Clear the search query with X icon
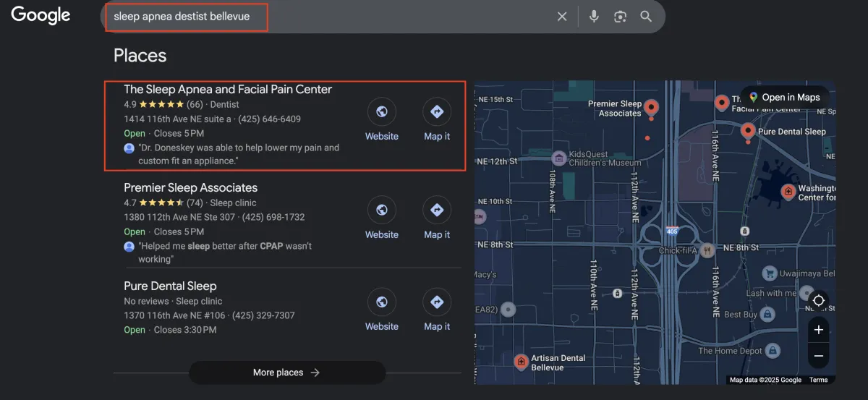This screenshot has width=868, height=400. pyautogui.click(x=562, y=17)
